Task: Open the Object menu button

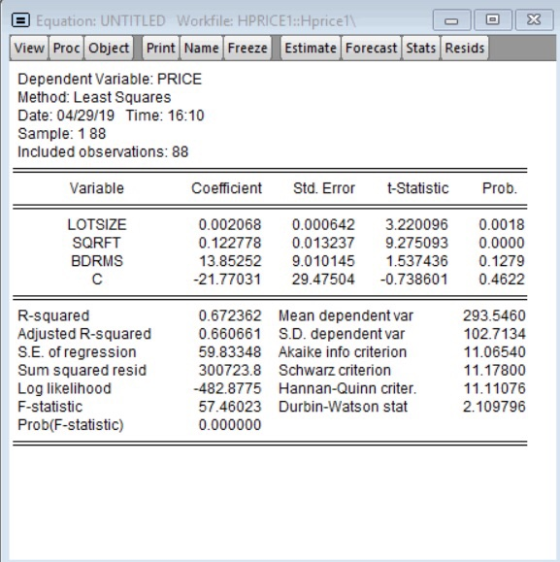Action: tap(109, 48)
